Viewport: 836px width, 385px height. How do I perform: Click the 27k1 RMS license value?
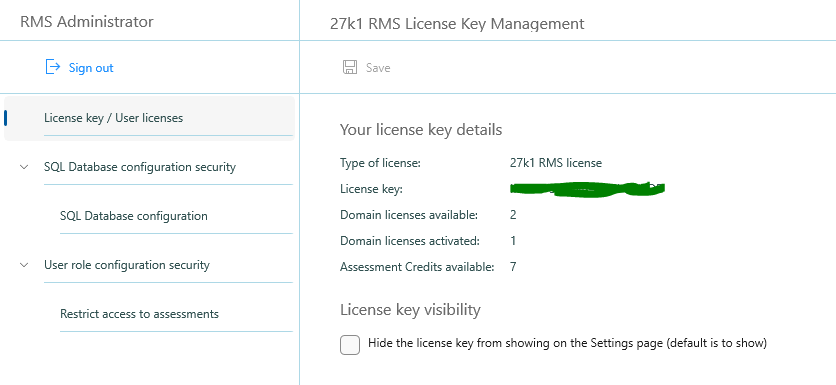pyautogui.click(x=556, y=163)
